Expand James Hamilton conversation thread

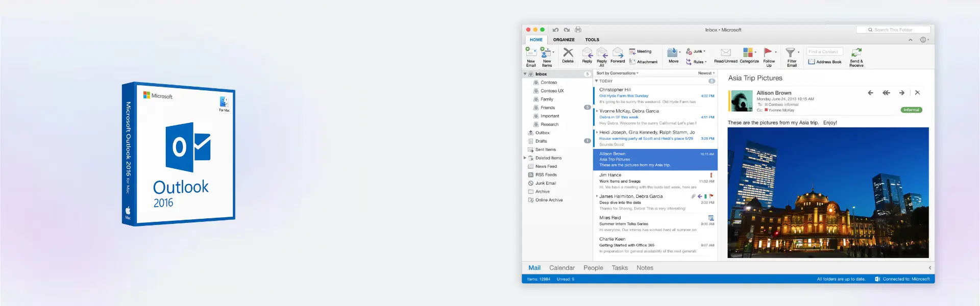pos(597,196)
